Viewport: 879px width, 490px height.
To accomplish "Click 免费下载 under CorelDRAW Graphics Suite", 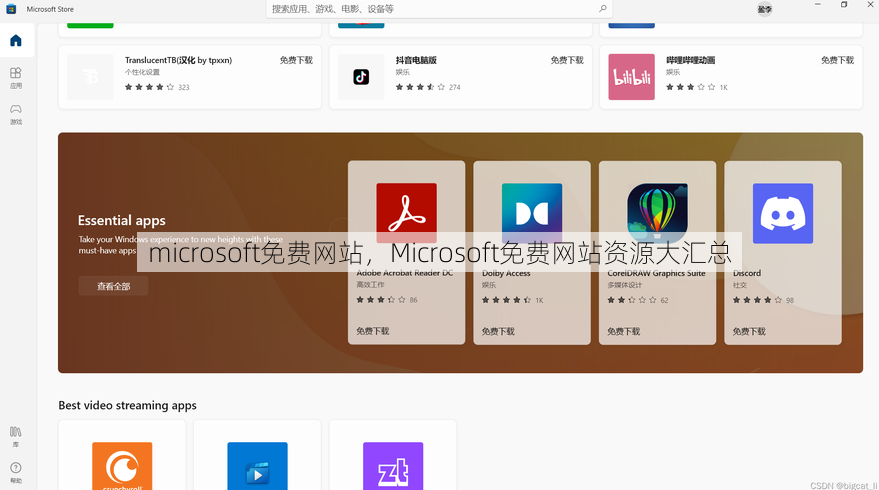I will [624, 331].
